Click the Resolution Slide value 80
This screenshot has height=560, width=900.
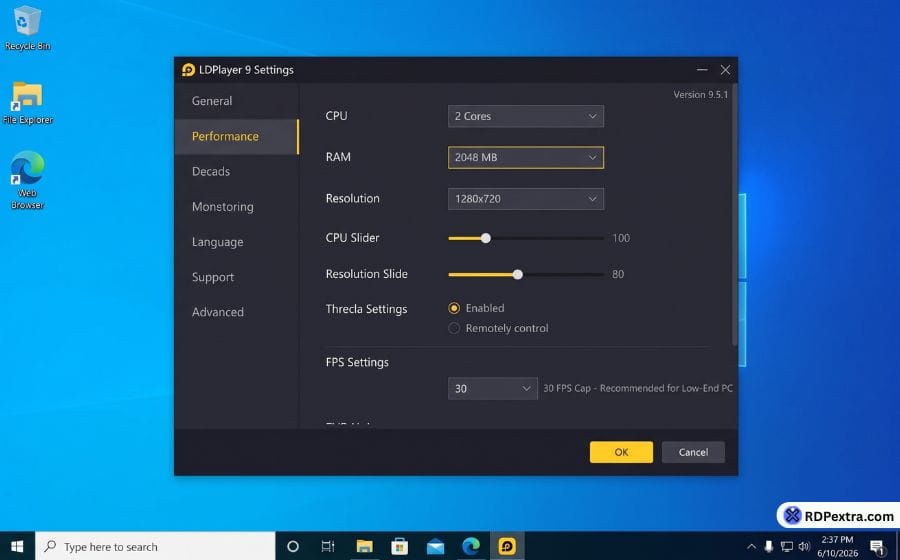point(618,274)
